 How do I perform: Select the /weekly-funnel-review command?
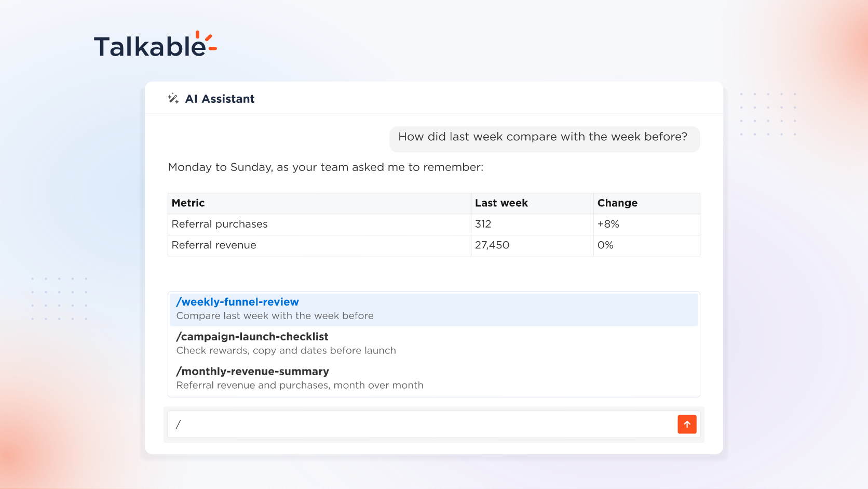[x=434, y=309]
